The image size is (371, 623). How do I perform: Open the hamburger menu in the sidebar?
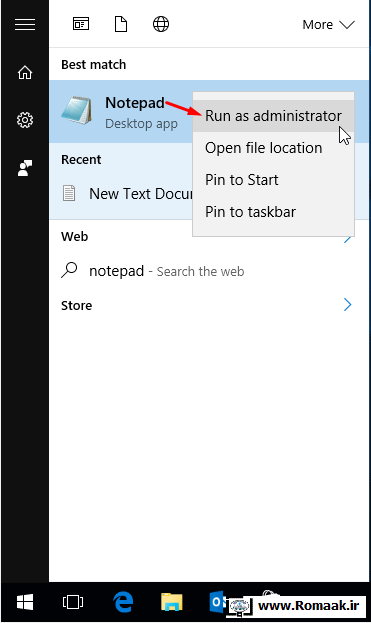[25, 25]
